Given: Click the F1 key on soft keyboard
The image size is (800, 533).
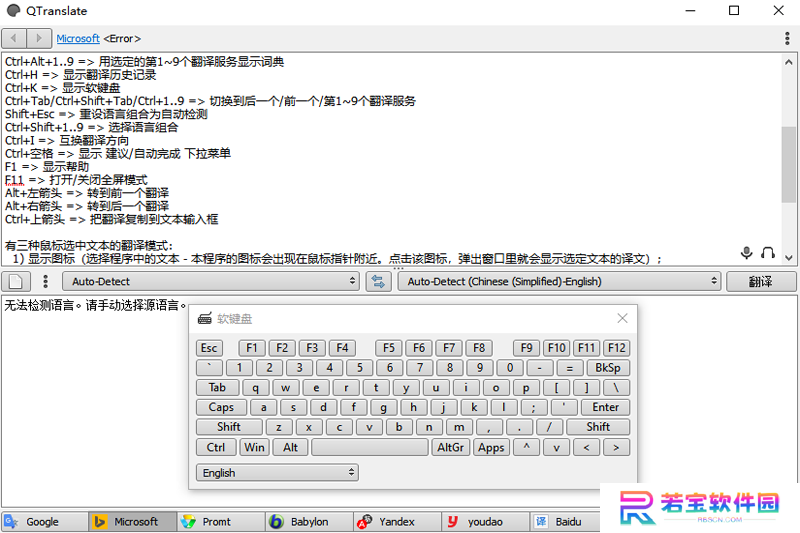Looking at the screenshot, I should 252,348.
